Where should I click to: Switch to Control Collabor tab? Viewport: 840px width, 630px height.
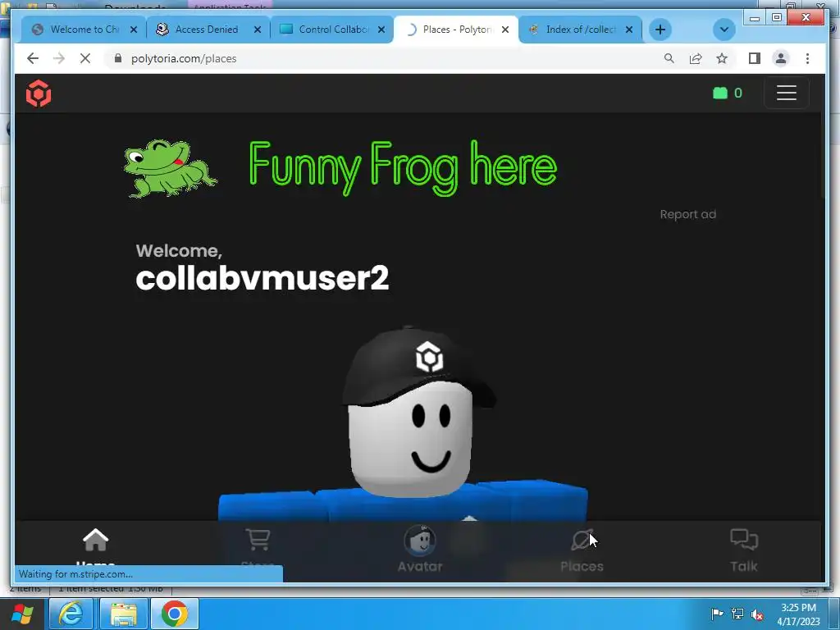(x=332, y=30)
